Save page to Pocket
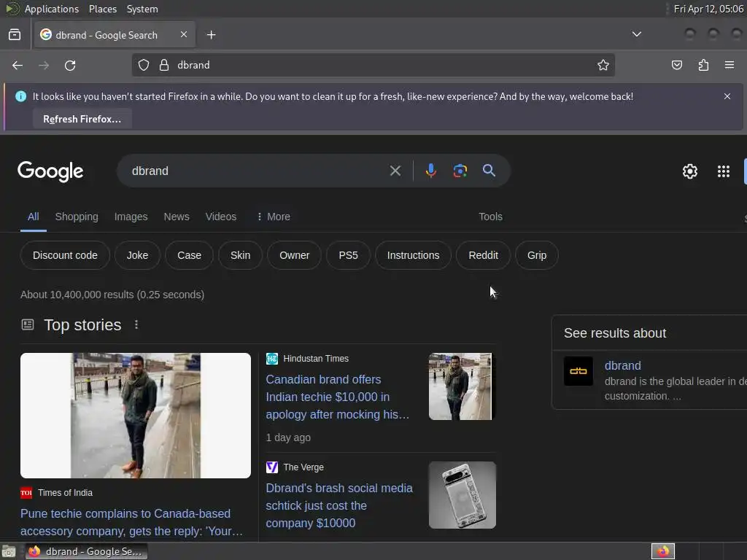This screenshot has height=560, width=747. (x=676, y=65)
